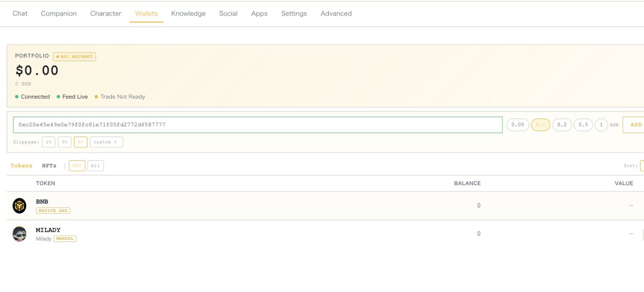Click the token contract address field
Screen dimensions: 644x292
258,125
